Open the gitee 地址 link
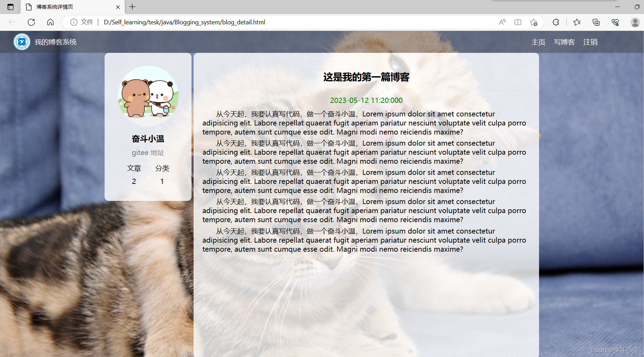 [x=148, y=153]
